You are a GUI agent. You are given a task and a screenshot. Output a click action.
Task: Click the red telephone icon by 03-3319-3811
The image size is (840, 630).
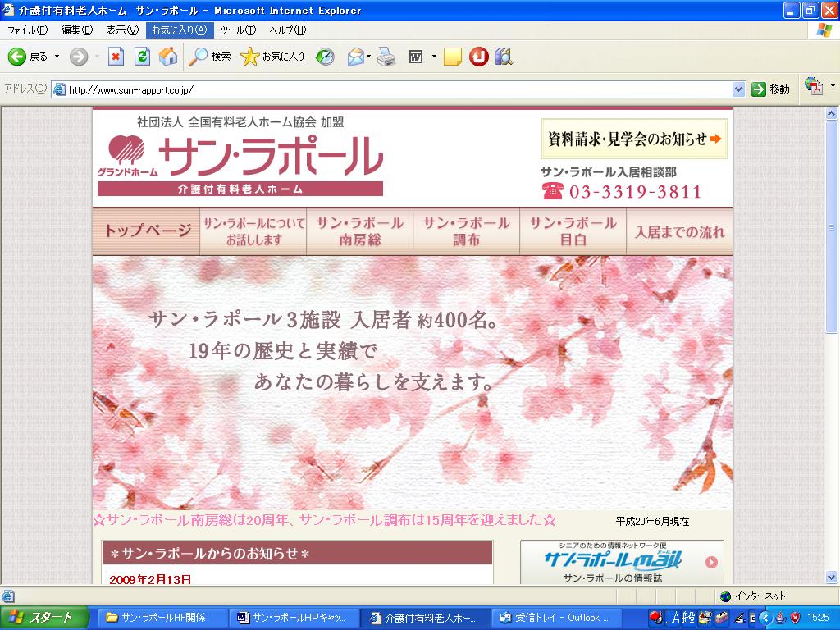coord(552,190)
